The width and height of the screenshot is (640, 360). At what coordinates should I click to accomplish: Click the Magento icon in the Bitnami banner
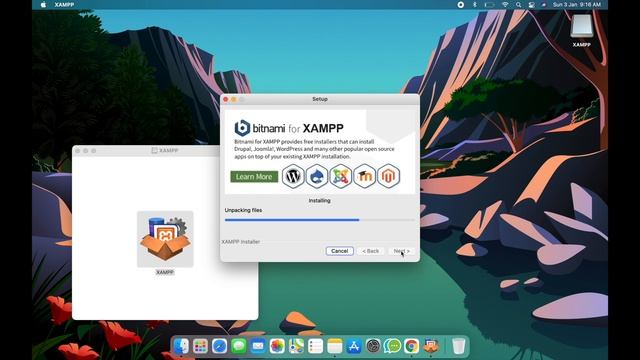[x=389, y=176]
